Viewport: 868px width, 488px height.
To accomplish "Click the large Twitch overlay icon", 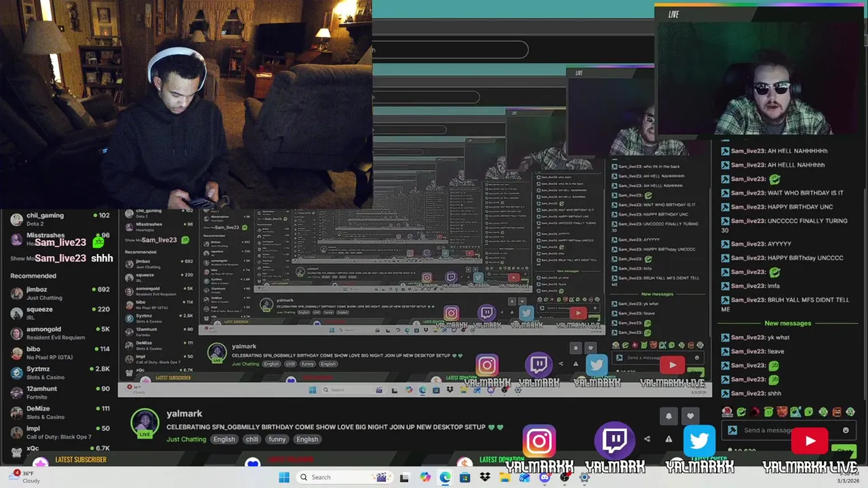I will point(614,441).
